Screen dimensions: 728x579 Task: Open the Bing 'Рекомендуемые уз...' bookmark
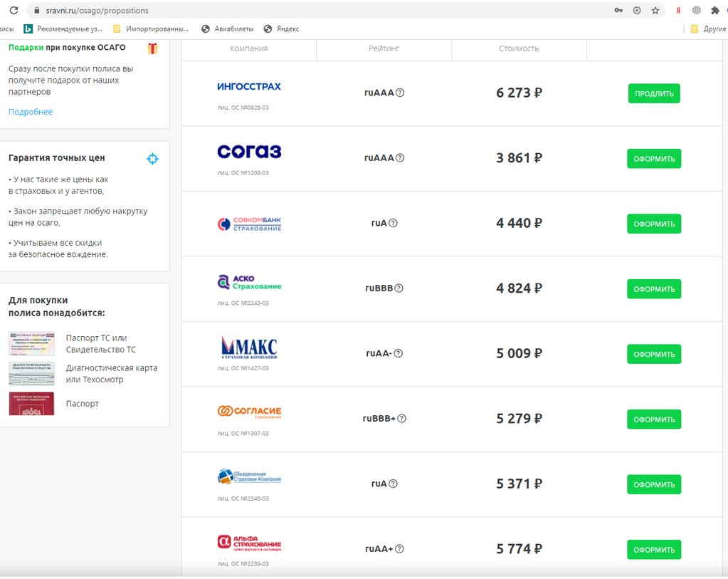click(x=63, y=28)
